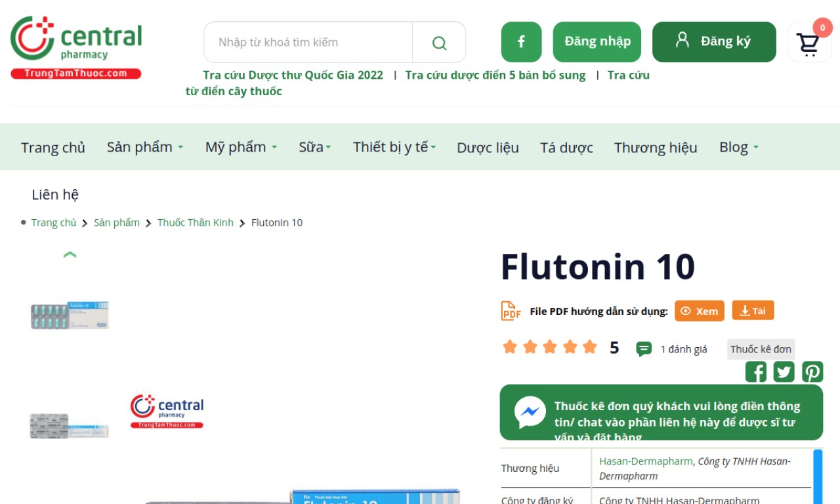Open the Thương hiệu menu item
840x504 pixels.
[x=656, y=147]
